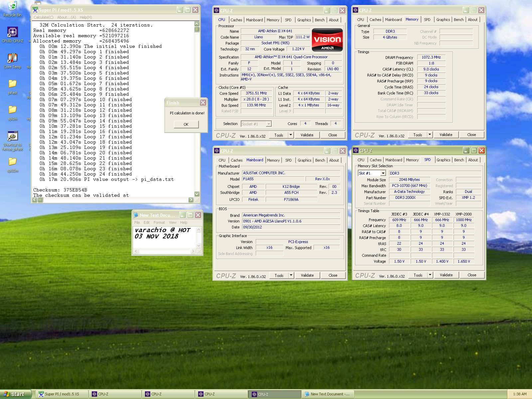Click the New Text Document notepad title icon
The height and width of the screenshot is (399, 532).
point(136,215)
